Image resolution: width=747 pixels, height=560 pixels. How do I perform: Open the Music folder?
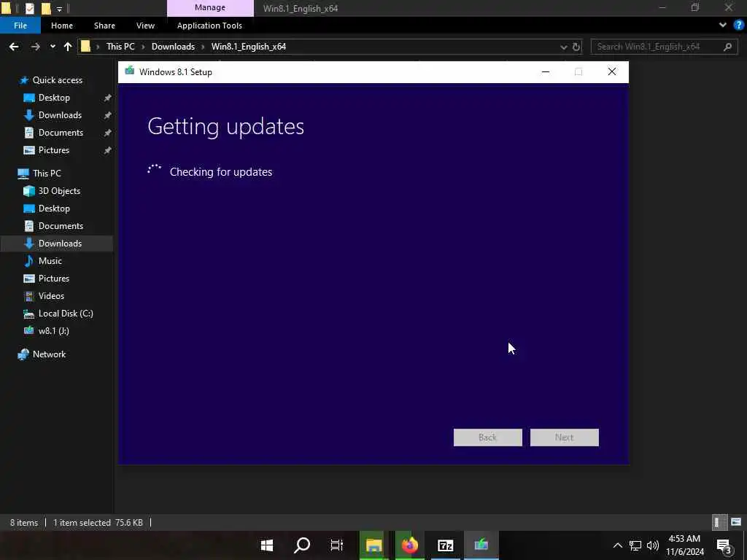[x=50, y=261]
